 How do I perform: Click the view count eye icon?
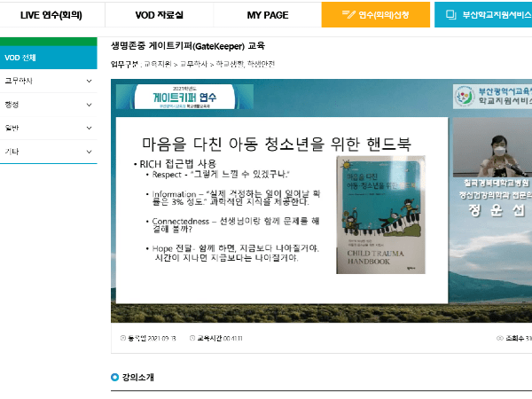(x=500, y=338)
